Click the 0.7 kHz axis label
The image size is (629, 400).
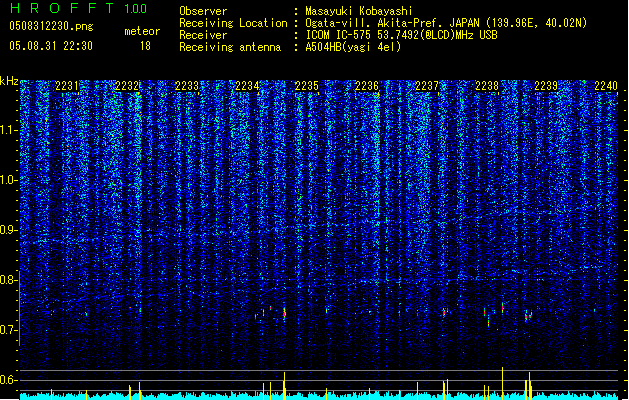[x=9, y=330]
